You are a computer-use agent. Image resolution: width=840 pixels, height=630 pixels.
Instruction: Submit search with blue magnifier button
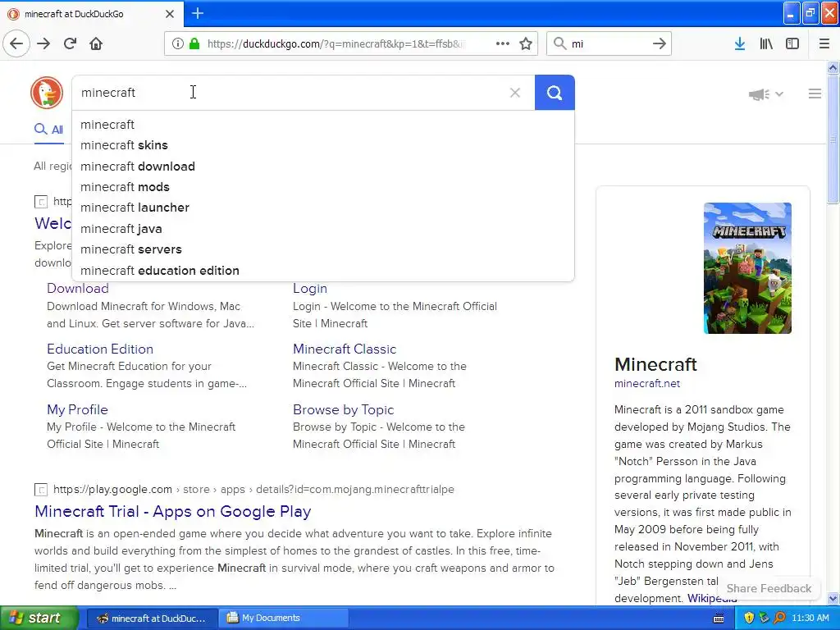(x=555, y=93)
